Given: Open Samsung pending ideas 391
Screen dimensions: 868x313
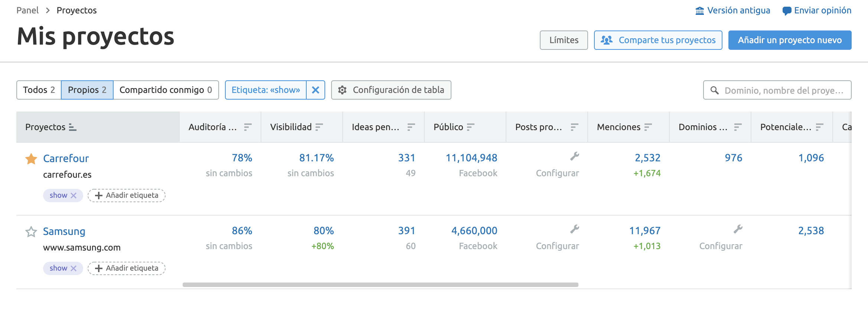Looking at the screenshot, I should click(407, 231).
